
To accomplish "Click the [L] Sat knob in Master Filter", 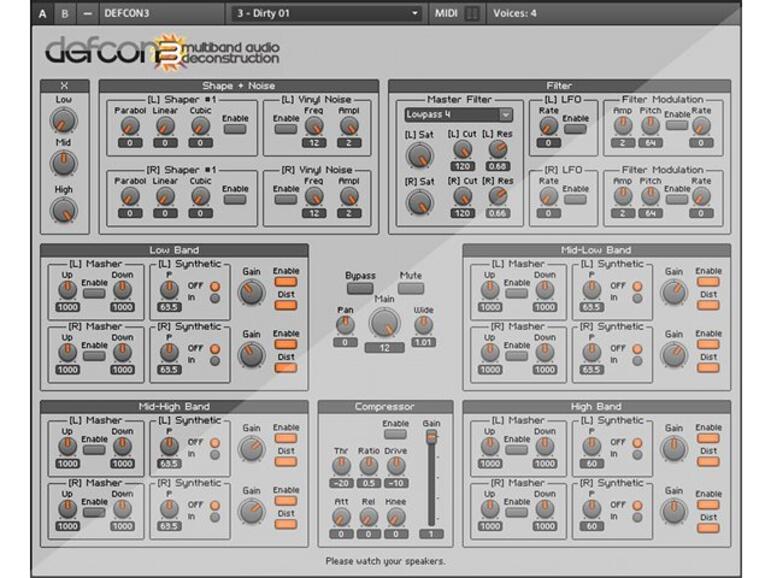I will point(419,155).
